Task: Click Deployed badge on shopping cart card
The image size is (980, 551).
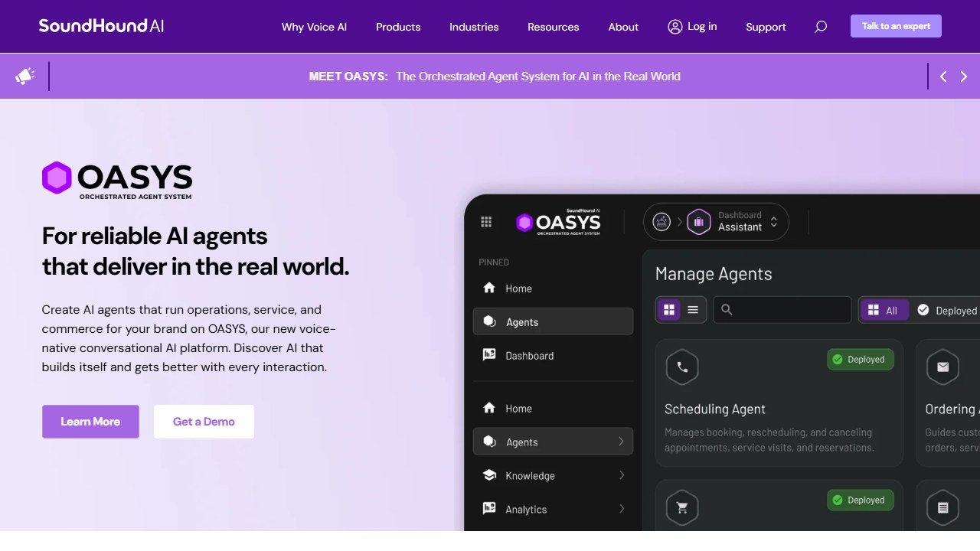Action: point(861,500)
